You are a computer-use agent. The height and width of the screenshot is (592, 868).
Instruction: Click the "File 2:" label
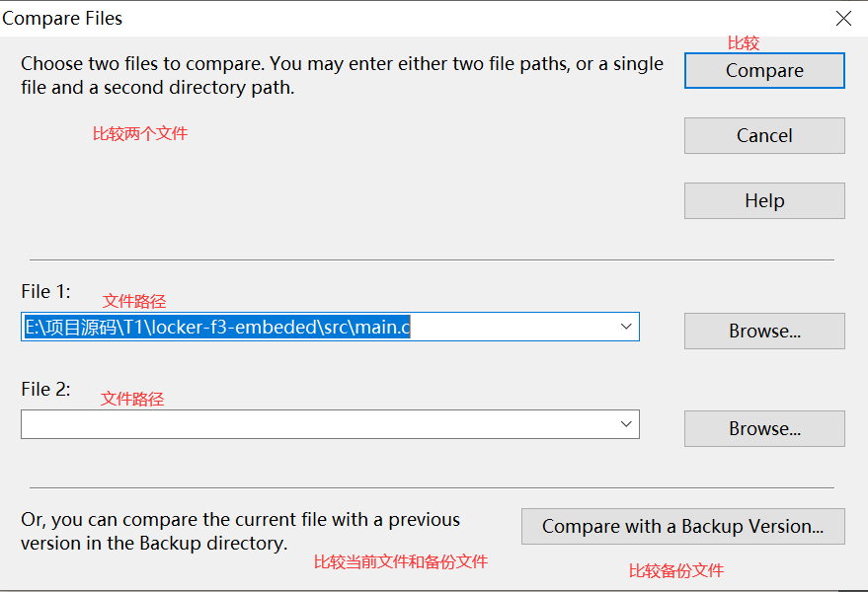[45, 389]
